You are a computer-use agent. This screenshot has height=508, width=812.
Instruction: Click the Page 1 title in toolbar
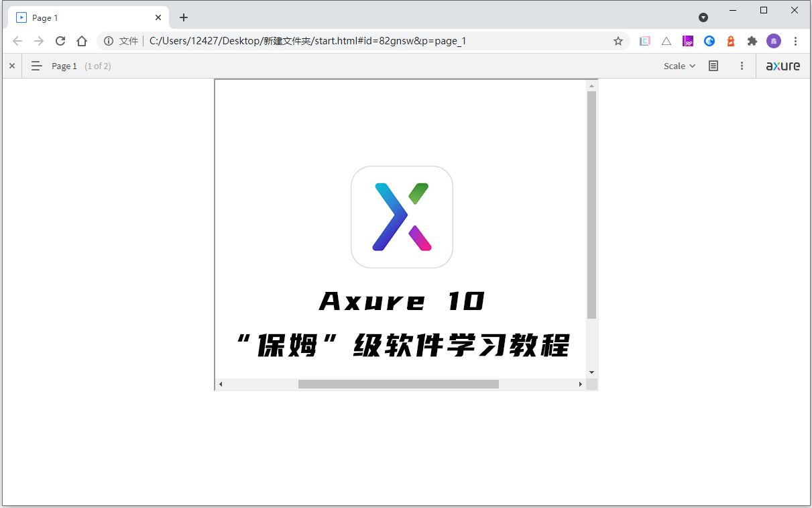[x=64, y=66]
